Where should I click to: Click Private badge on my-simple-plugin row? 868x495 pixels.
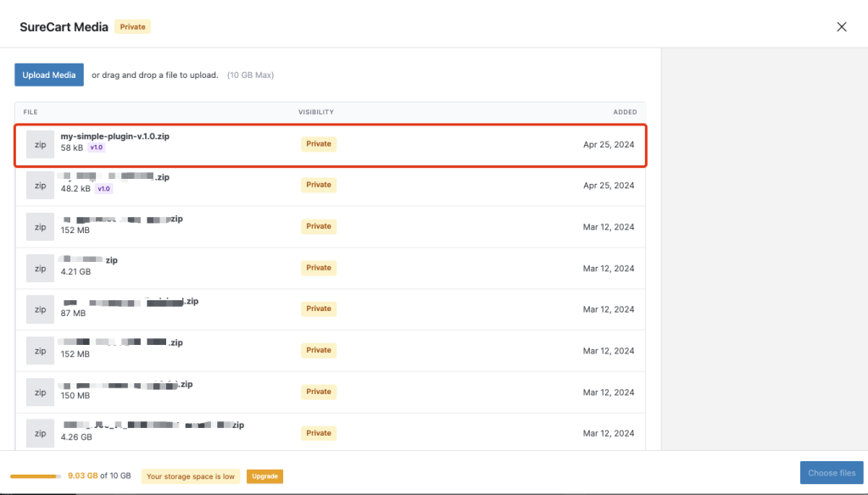[319, 144]
